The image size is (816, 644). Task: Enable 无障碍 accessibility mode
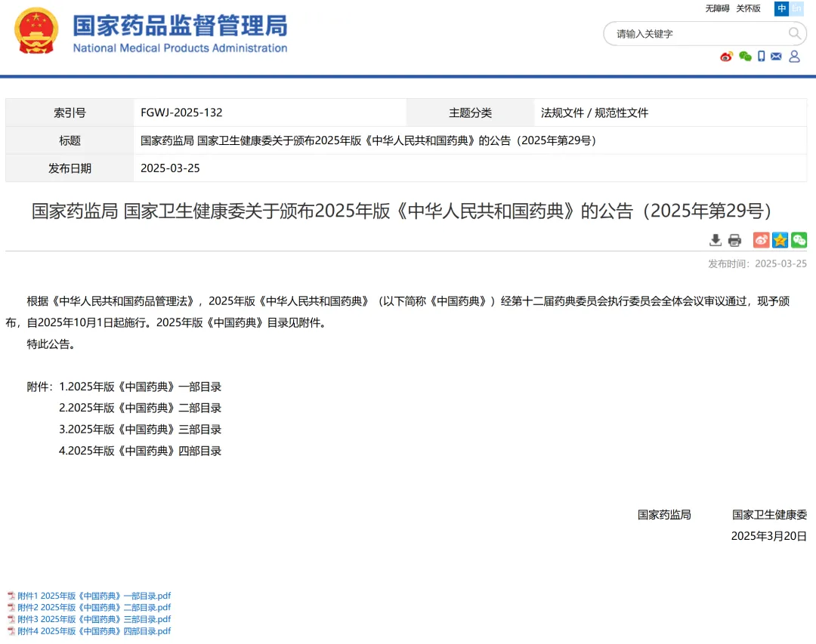coord(717,8)
